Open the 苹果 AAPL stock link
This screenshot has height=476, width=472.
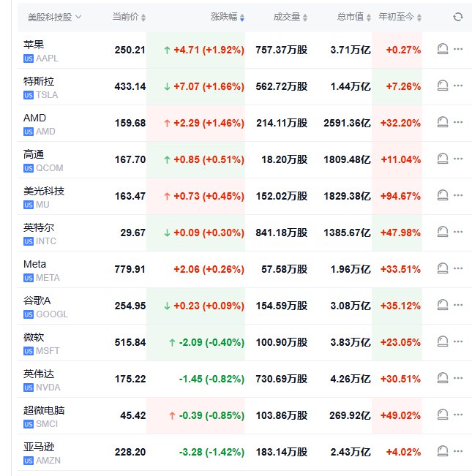coord(34,45)
